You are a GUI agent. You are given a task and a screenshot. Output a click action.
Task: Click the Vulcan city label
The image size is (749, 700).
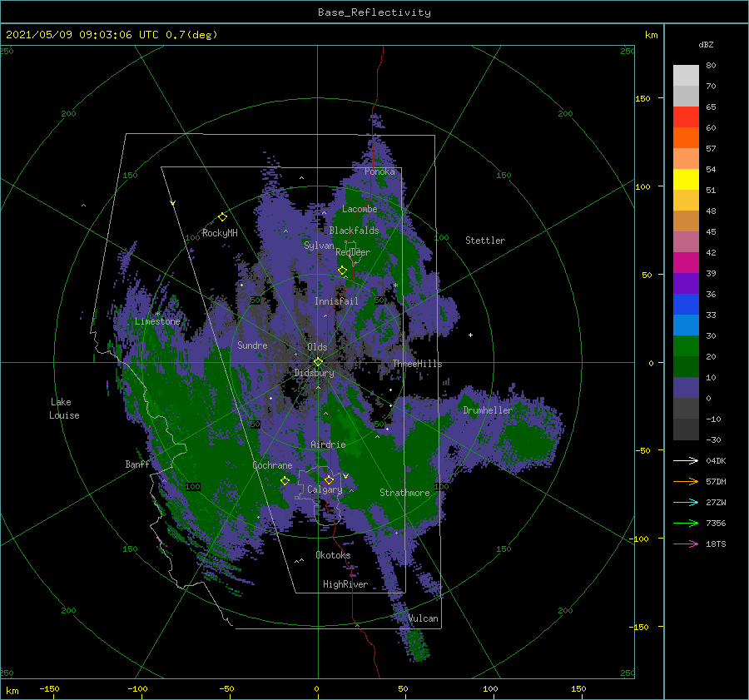click(x=423, y=618)
